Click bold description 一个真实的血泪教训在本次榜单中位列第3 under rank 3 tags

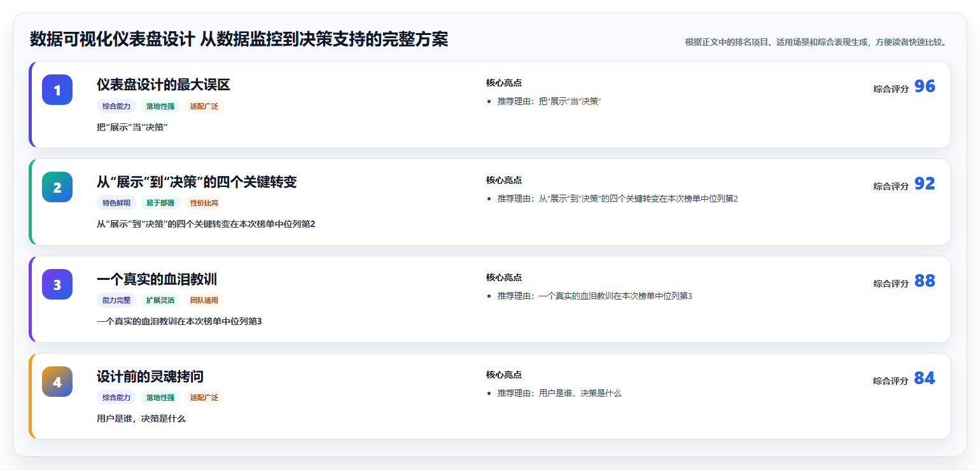[x=179, y=322]
